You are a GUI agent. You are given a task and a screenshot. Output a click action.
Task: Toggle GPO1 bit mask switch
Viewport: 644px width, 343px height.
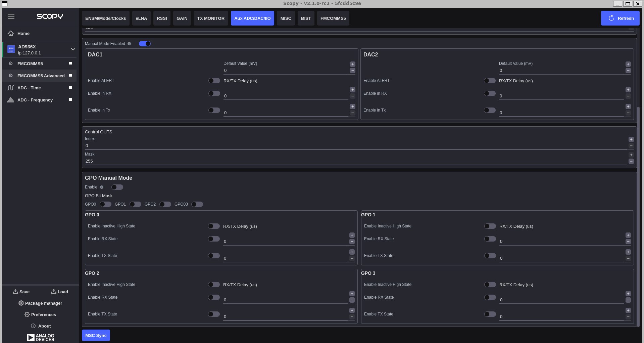135,204
